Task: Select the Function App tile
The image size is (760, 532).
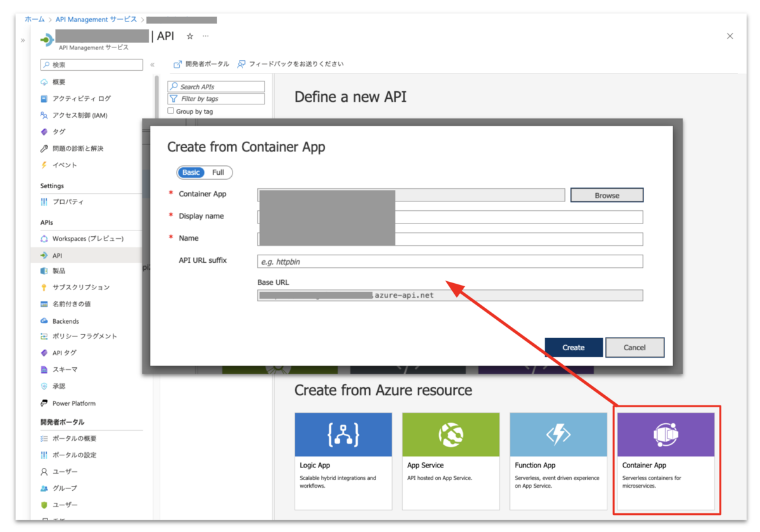Action: pyautogui.click(x=559, y=462)
